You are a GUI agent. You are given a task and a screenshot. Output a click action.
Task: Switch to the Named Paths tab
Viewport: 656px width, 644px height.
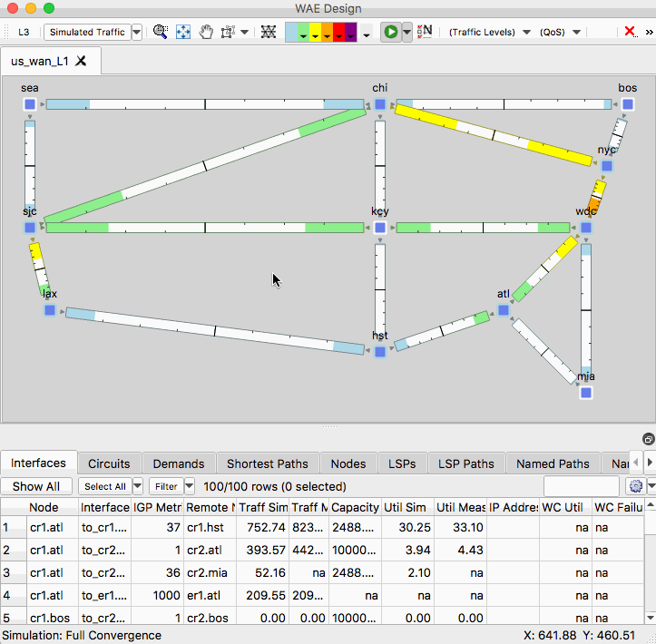coord(553,463)
